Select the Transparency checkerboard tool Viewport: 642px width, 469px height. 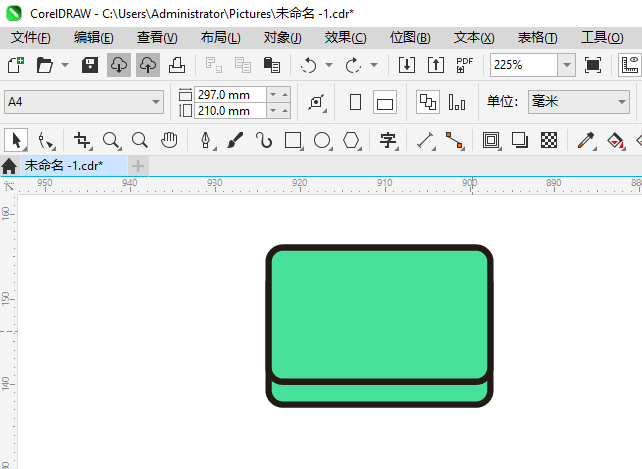(x=549, y=140)
